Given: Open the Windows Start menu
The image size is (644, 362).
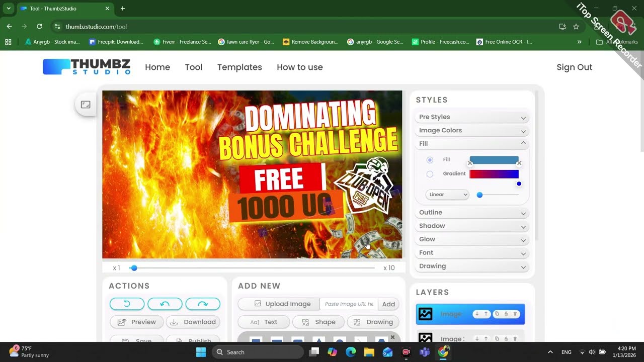Looking at the screenshot, I should [201, 352].
